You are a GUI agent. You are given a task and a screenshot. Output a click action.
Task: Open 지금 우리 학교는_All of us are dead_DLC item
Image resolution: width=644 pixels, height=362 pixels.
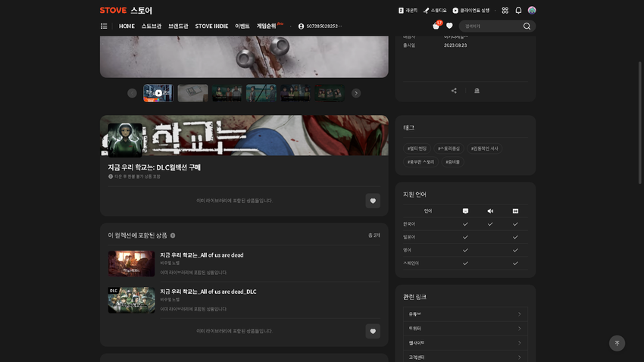coord(208,292)
